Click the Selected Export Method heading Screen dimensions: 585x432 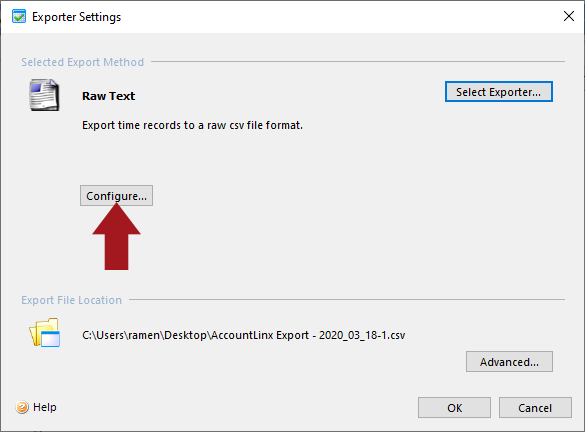coord(82,62)
